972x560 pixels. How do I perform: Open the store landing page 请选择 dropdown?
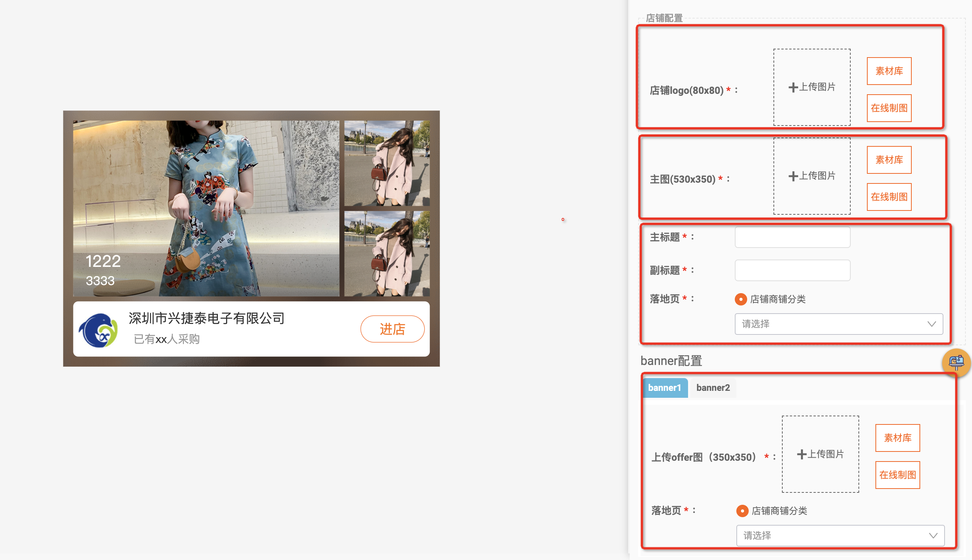coord(831,324)
